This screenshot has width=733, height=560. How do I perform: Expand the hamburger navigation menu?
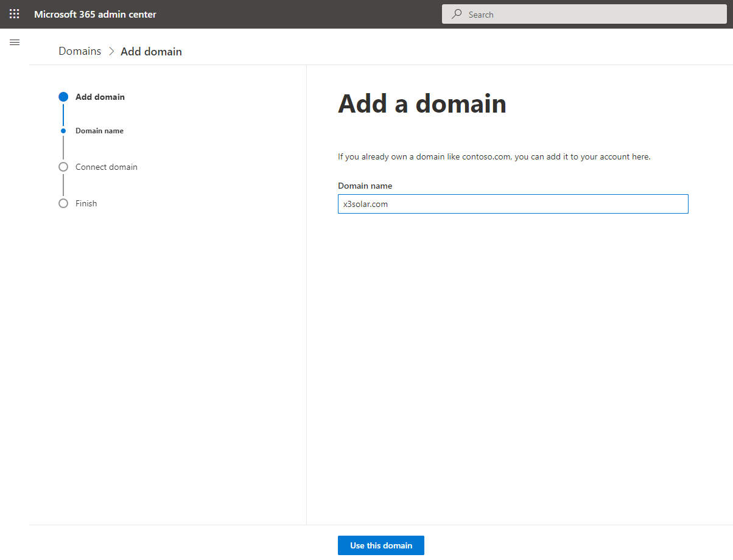pos(15,42)
